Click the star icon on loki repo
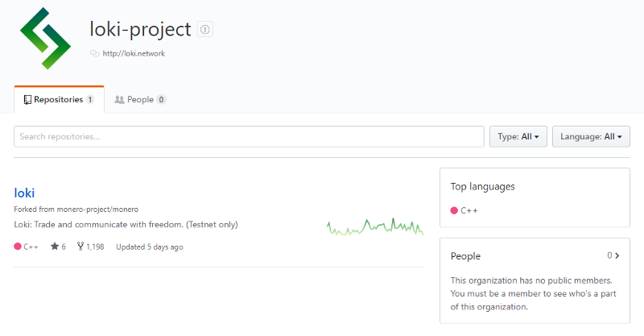644x336 pixels. (x=55, y=247)
